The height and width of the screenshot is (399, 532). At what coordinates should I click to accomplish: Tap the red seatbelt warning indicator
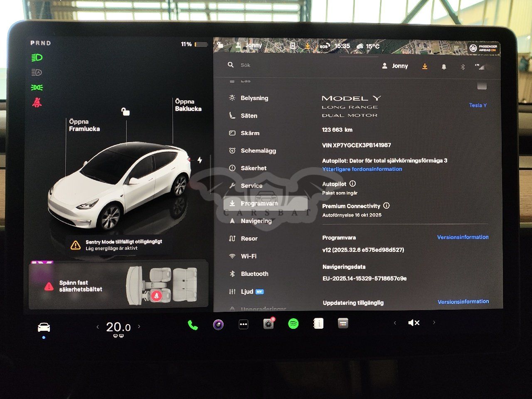click(37, 103)
